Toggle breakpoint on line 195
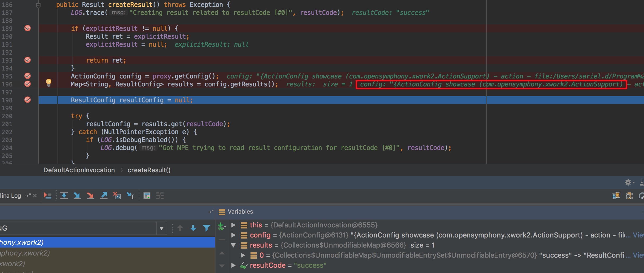 click(x=28, y=76)
